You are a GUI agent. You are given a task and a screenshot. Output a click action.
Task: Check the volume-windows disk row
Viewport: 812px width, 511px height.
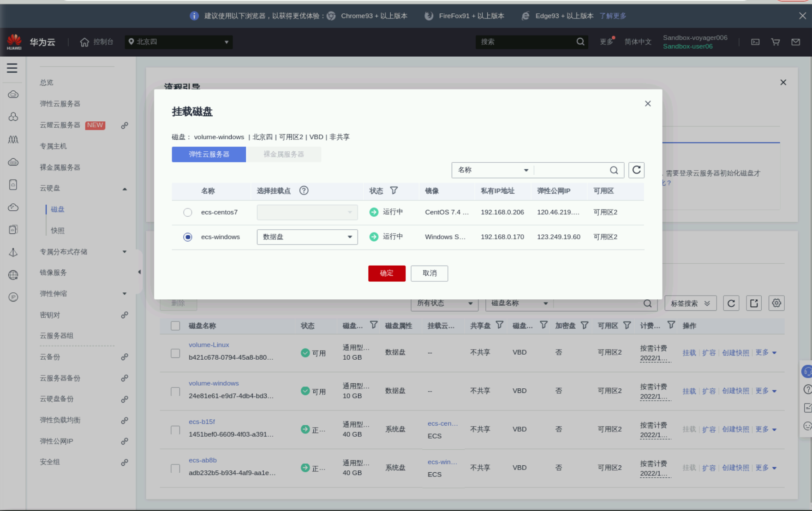coord(175,392)
